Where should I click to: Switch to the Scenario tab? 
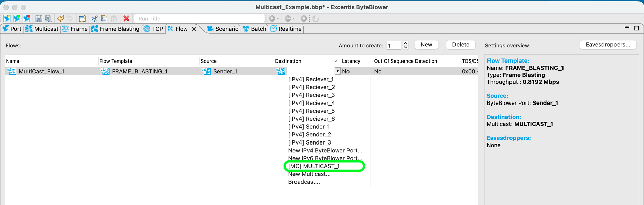click(223, 29)
